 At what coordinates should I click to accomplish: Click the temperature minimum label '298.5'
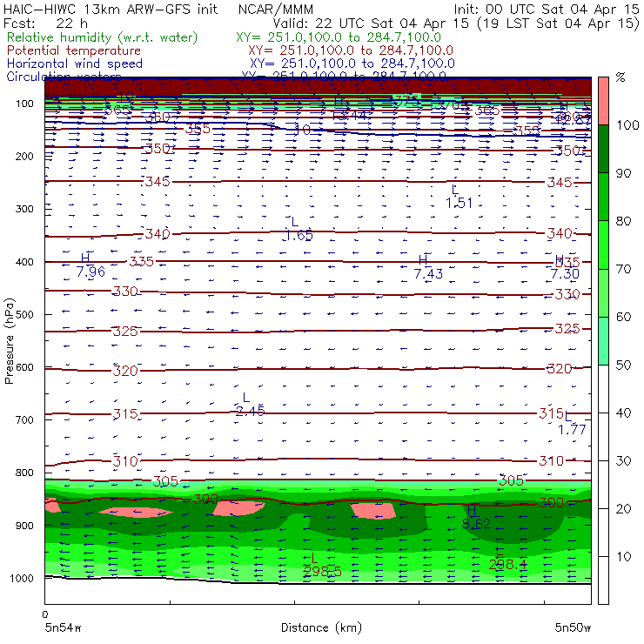322,571
